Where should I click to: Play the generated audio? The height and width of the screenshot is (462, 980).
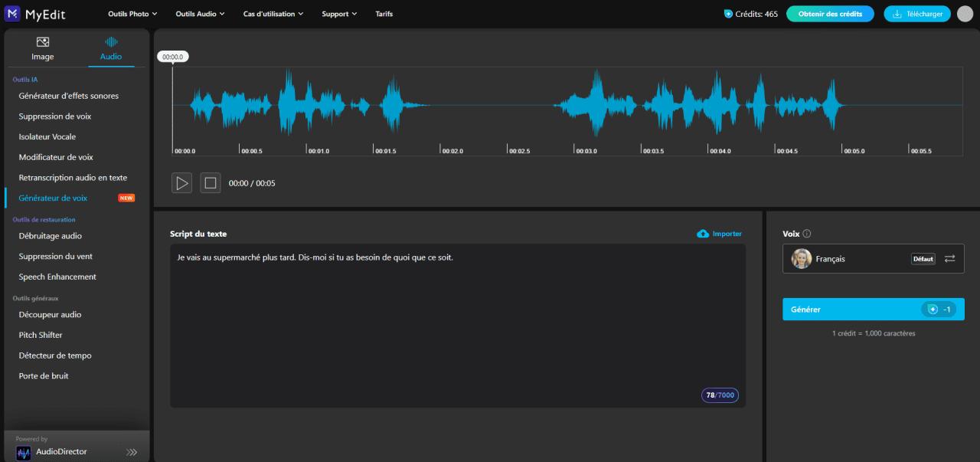tap(181, 183)
